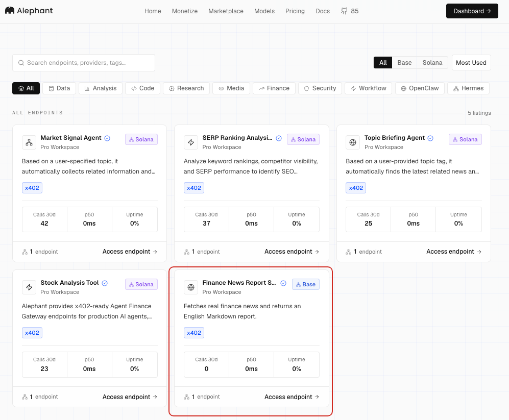
Task: Open the GitHub stars icon showing 85
Action: point(344,11)
